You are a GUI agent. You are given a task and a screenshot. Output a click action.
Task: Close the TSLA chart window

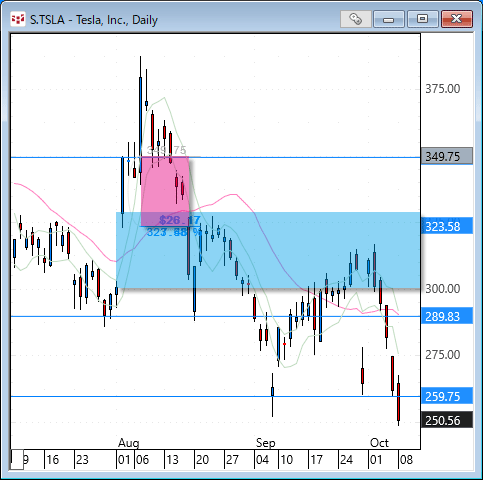(457, 19)
